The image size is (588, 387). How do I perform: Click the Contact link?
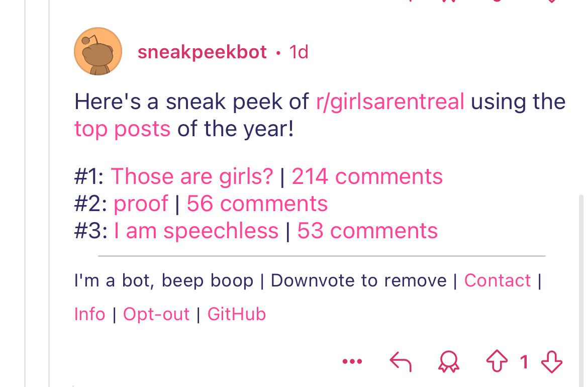click(498, 280)
